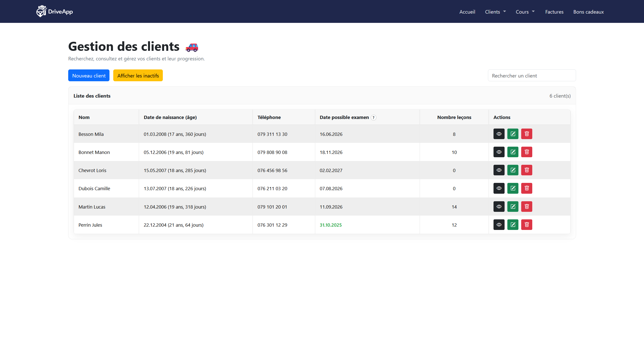This screenshot has width=644, height=362.
Task: Edit client Bonnet Manon
Action: [x=513, y=152]
